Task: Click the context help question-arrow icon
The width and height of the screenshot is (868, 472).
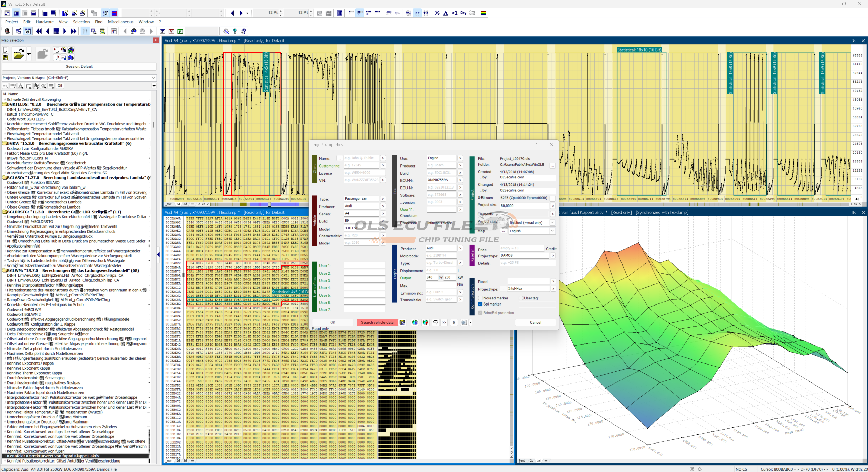Action: [243, 31]
